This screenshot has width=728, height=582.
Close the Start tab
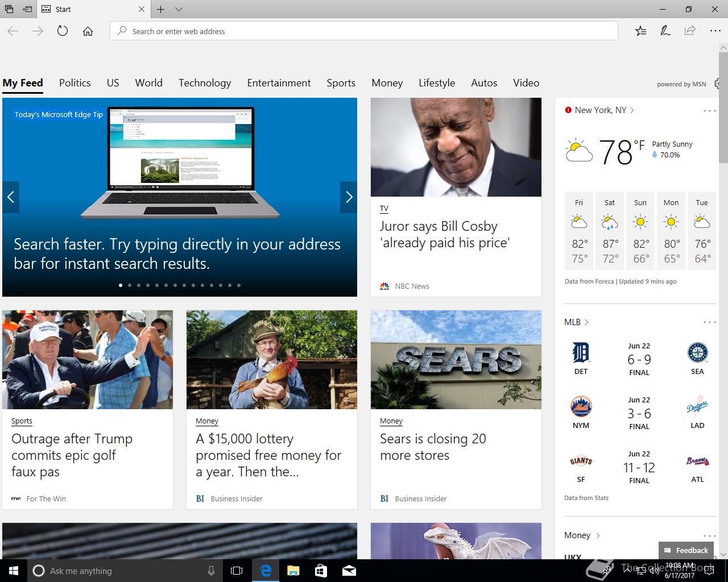tap(142, 9)
